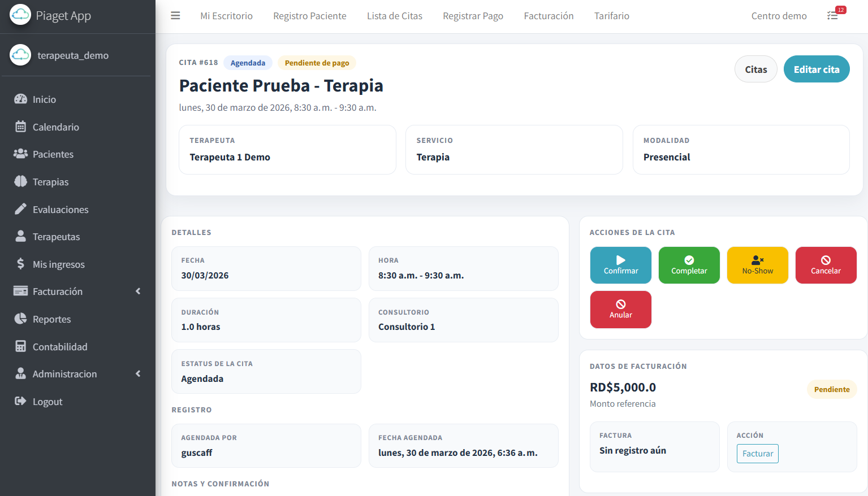Viewport: 868px width, 496px height.
Task: Select the Terapias brain icon
Action: [x=20, y=181]
